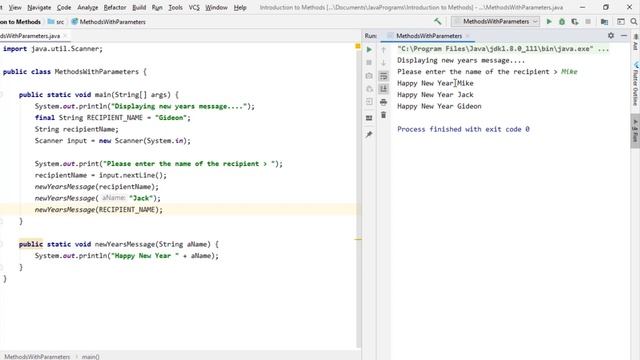
Task: Run with coverage from the toolbar
Action: [x=575, y=22]
